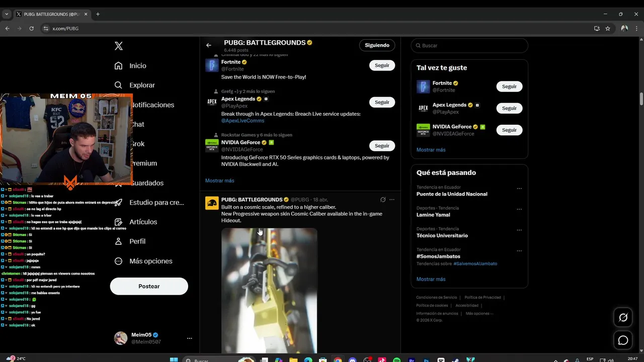Open options dots for Lamine Yamal trend

click(519, 209)
